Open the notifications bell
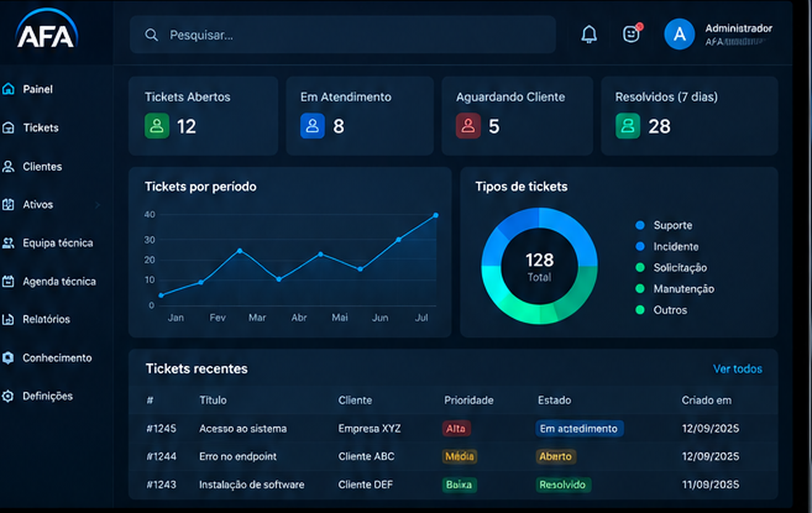 pos(590,35)
